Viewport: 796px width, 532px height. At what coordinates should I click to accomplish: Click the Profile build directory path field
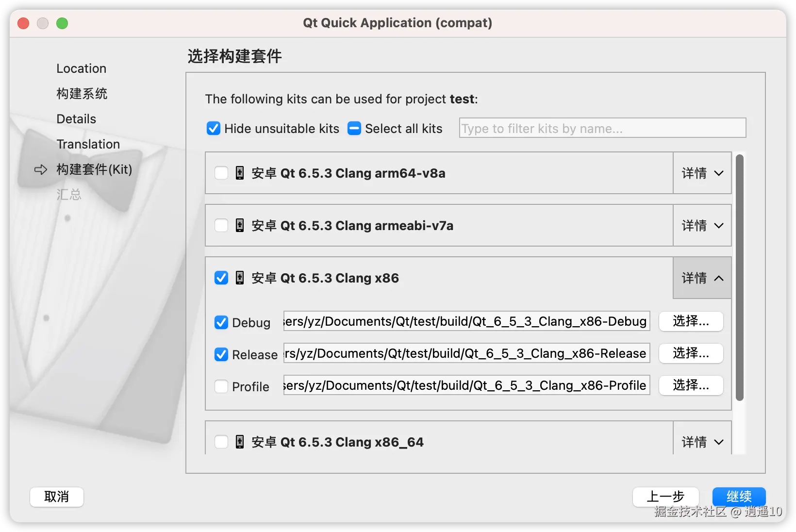467,385
